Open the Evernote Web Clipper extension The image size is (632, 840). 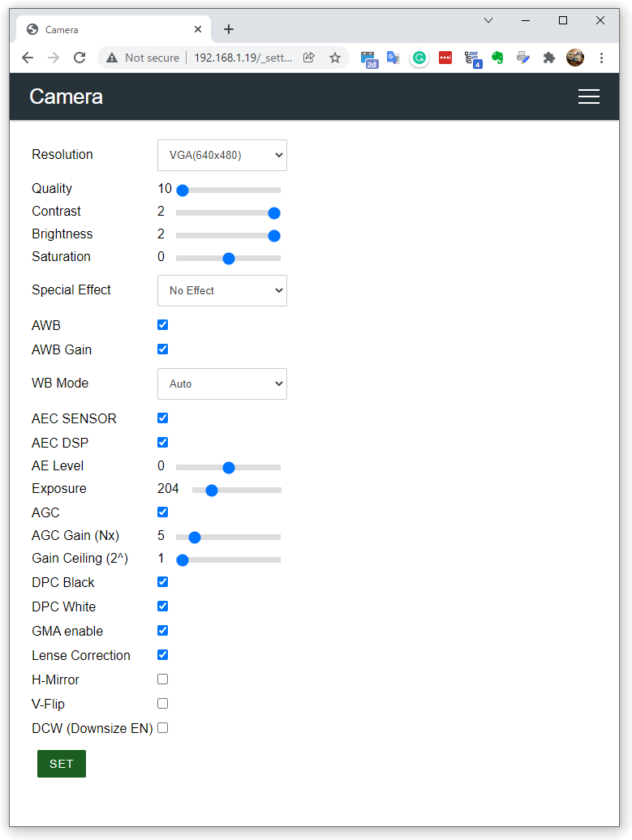(497, 58)
